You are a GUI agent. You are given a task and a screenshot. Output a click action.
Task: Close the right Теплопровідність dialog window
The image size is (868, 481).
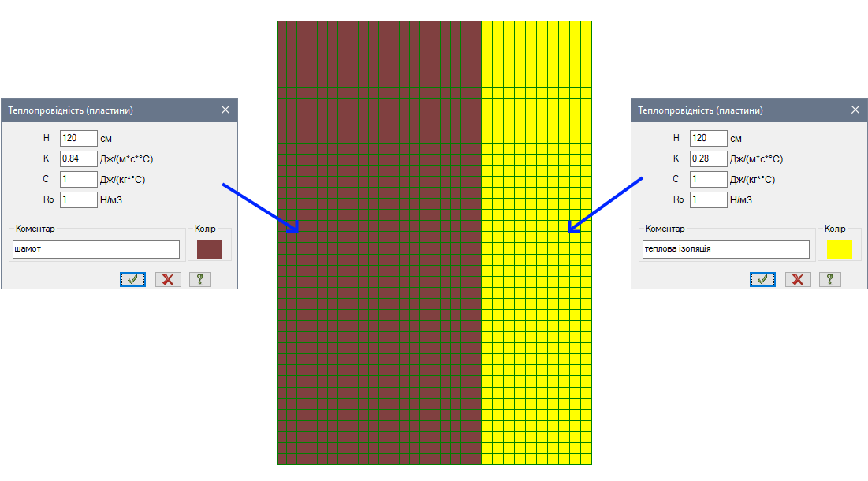coord(855,110)
